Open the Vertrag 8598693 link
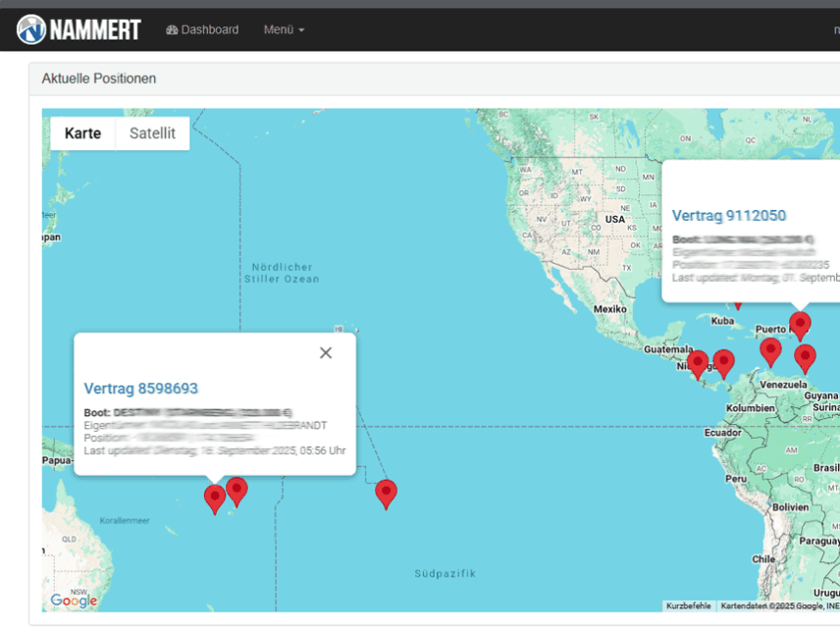Screen dimensions: 840x630 point(141,389)
